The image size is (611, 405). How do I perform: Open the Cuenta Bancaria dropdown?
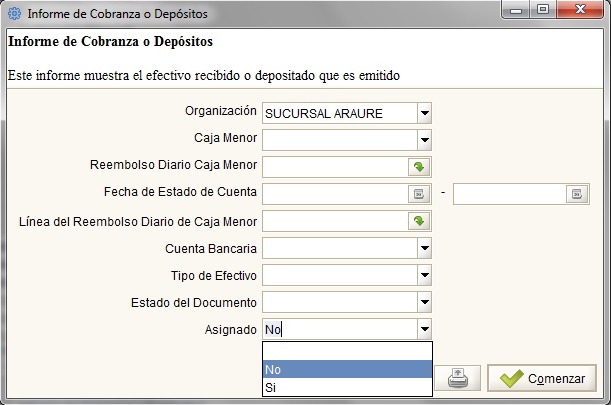[424, 248]
